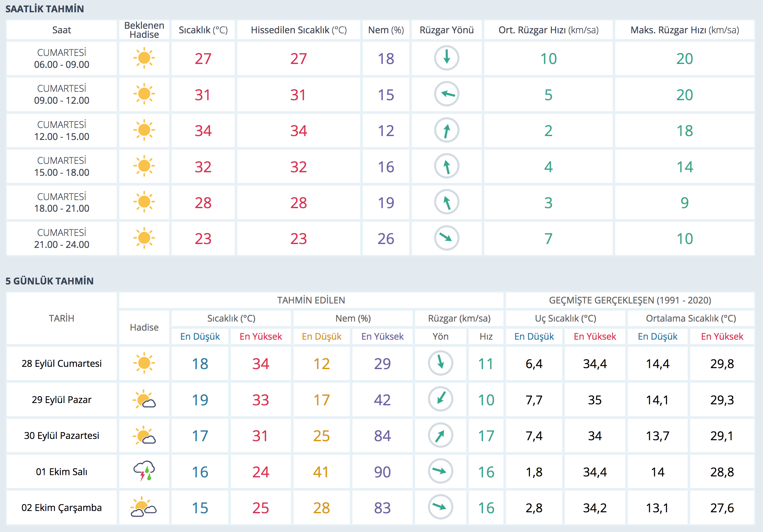763x532 pixels.
Task: Click wind arrow icon for 15.00 - 18.00
Action: [x=446, y=166]
